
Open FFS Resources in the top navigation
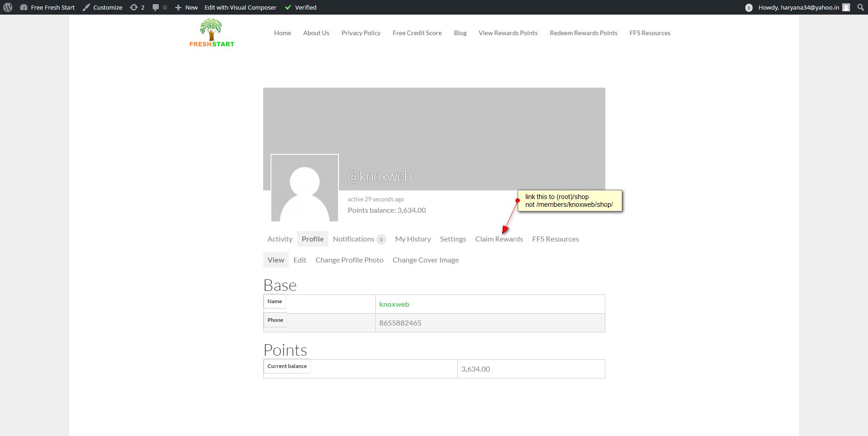tap(650, 33)
